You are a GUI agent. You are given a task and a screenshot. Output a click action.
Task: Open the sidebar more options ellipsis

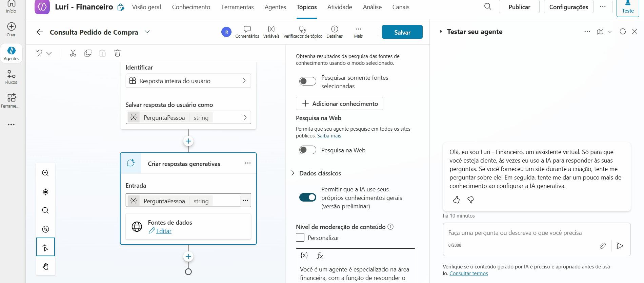(11, 125)
